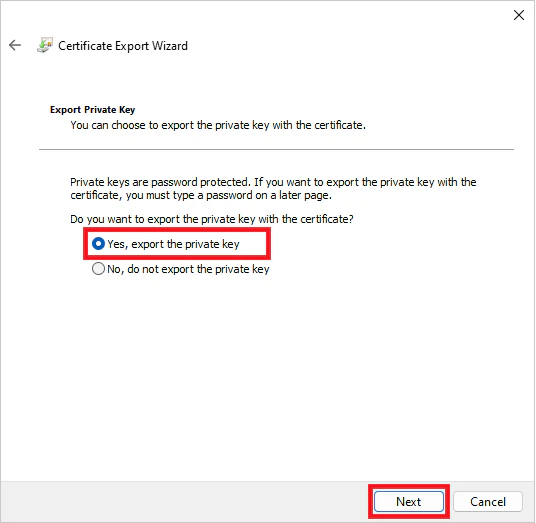Click the Certificate Export Wizard certificate icon
The width and height of the screenshot is (536, 523).
point(45,45)
